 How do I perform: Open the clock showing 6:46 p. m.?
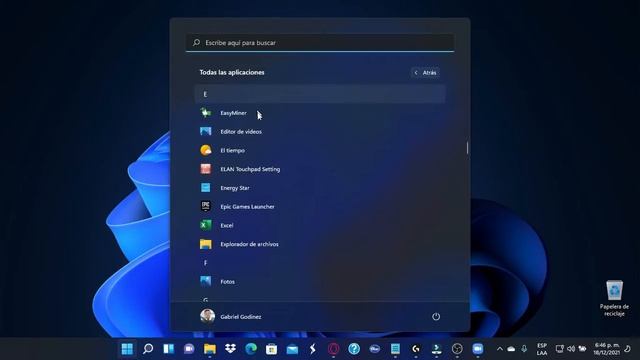[x=607, y=349]
